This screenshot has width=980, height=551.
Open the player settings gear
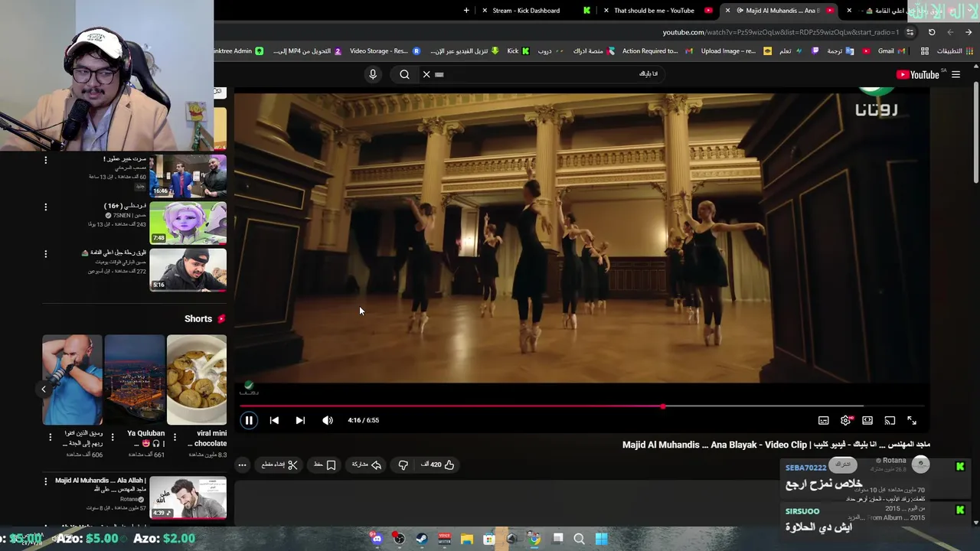(846, 420)
